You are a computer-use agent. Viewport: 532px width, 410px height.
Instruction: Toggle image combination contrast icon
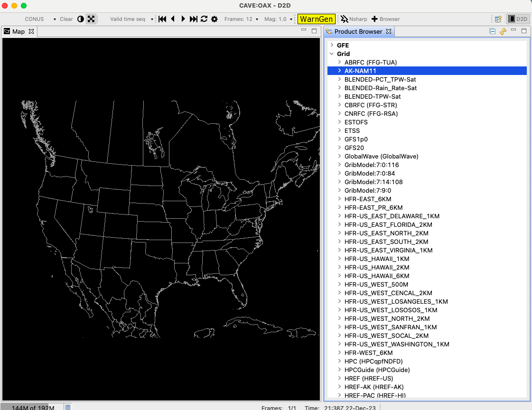point(80,19)
